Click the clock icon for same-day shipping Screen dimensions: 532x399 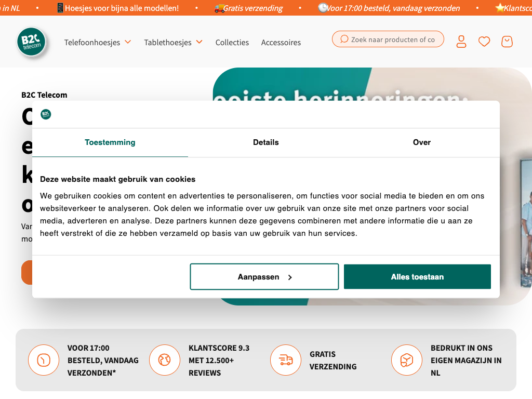[44, 360]
